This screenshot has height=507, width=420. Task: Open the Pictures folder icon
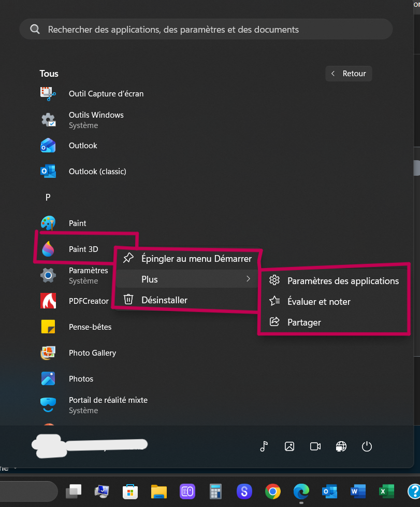point(289,446)
